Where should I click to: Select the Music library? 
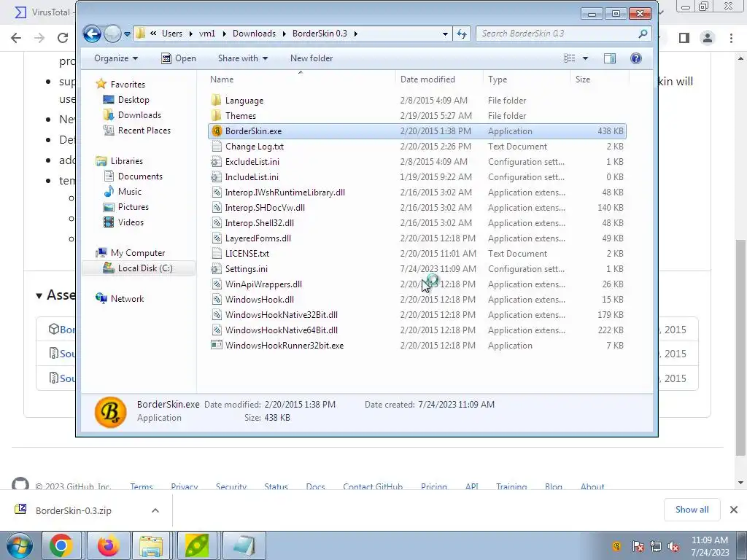(129, 192)
